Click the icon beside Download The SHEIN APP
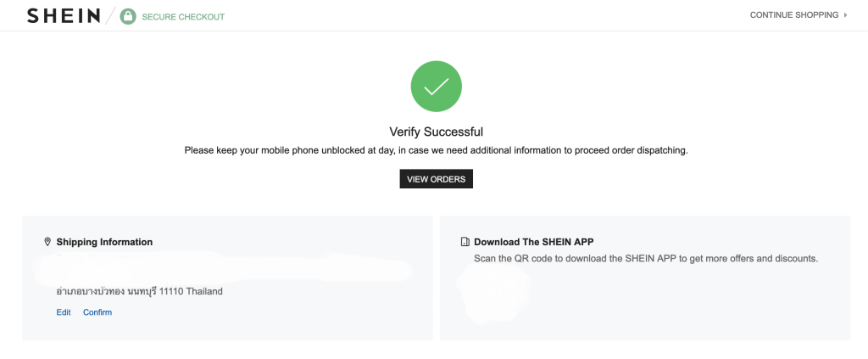Screen dimensions: 868x359 pos(465,242)
